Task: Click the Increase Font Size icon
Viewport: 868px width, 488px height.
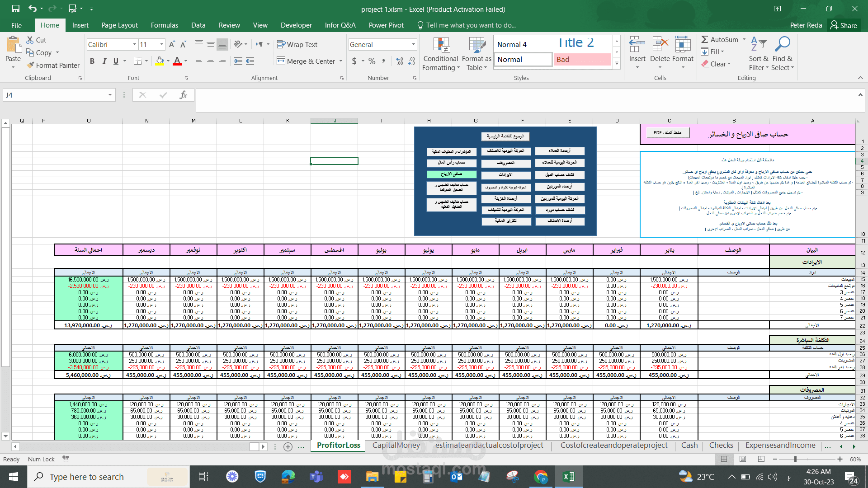Action: point(172,44)
